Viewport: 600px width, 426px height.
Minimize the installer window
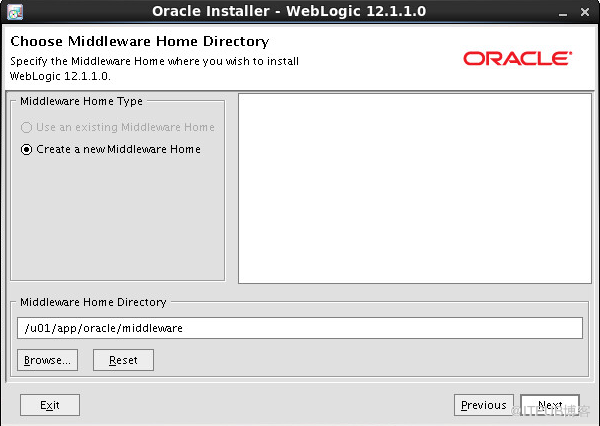pos(562,13)
